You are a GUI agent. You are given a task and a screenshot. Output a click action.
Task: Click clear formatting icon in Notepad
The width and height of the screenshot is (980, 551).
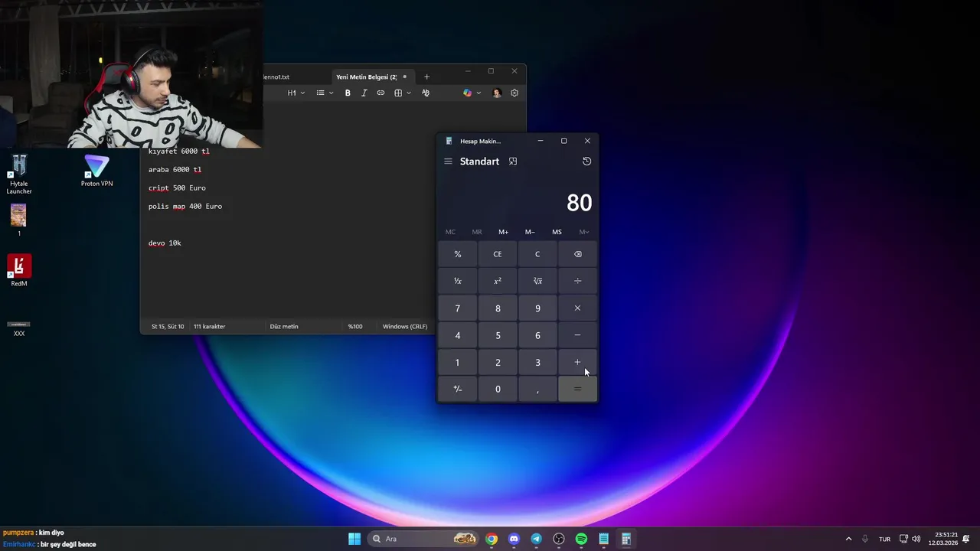click(x=426, y=93)
